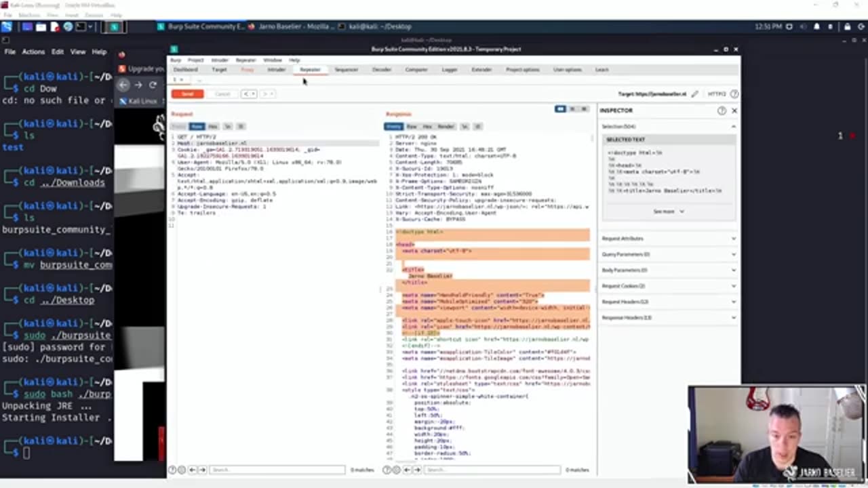Select Hex view in Request panel
The height and width of the screenshot is (488, 868).
(x=213, y=127)
